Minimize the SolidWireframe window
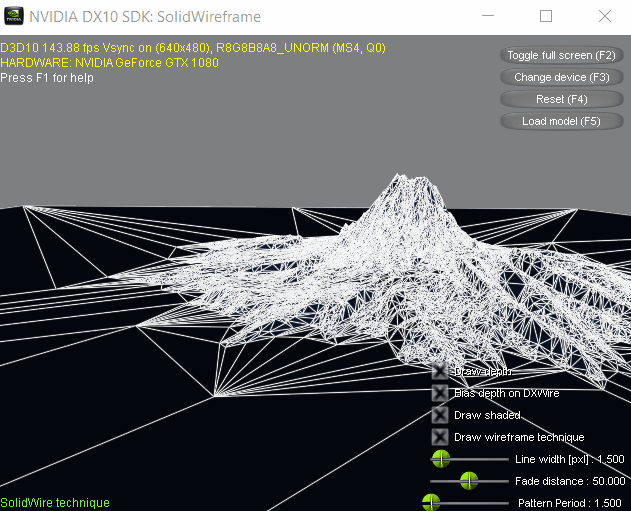The width and height of the screenshot is (631, 511). 488,17
